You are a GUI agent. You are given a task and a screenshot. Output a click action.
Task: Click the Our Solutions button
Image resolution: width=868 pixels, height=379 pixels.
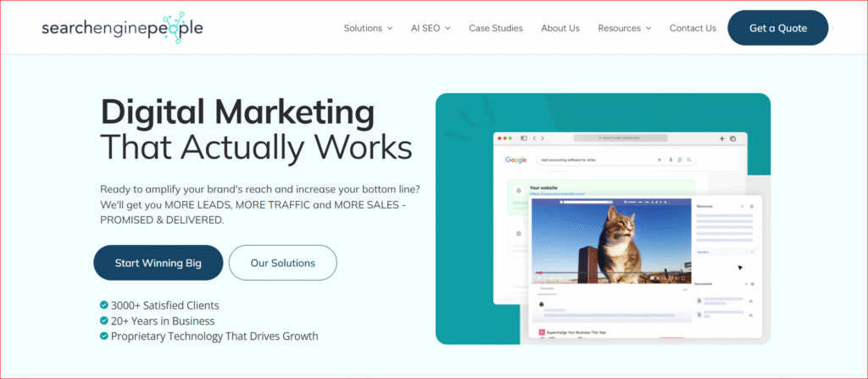point(282,263)
